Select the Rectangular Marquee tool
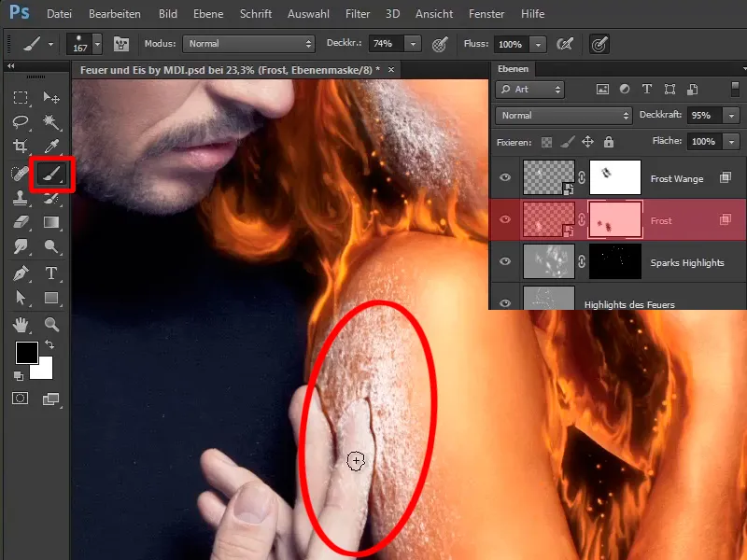 21,98
